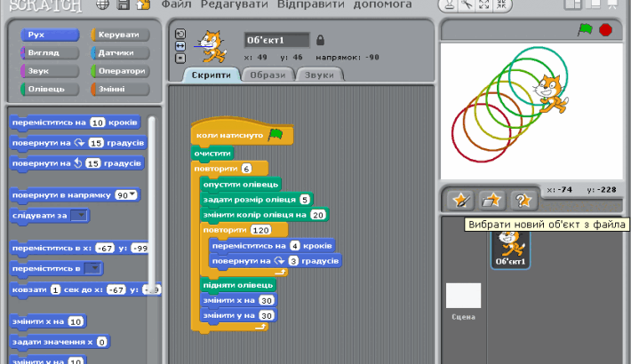This screenshot has width=631, height=364.
Task: Click the ковзати 1 сек block
Action: [85, 289]
